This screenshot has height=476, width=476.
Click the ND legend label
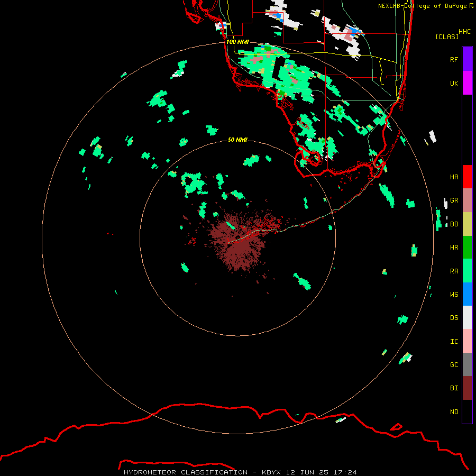click(454, 411)
